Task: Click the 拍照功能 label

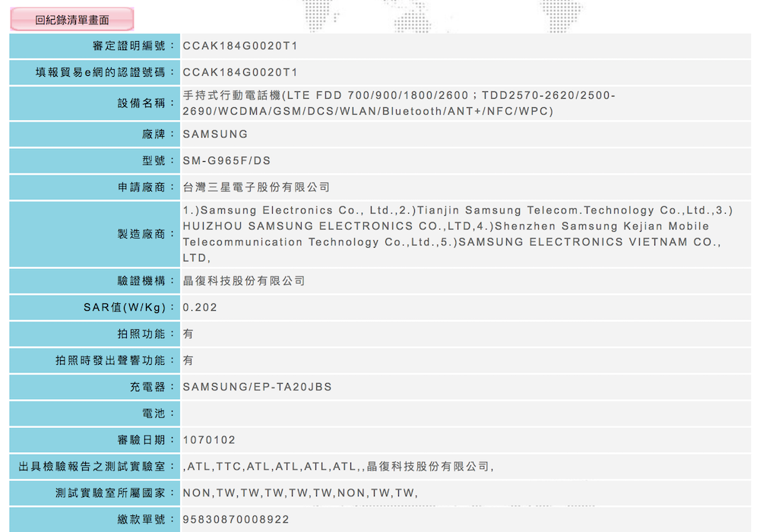Action: click(x=146, y=334)
